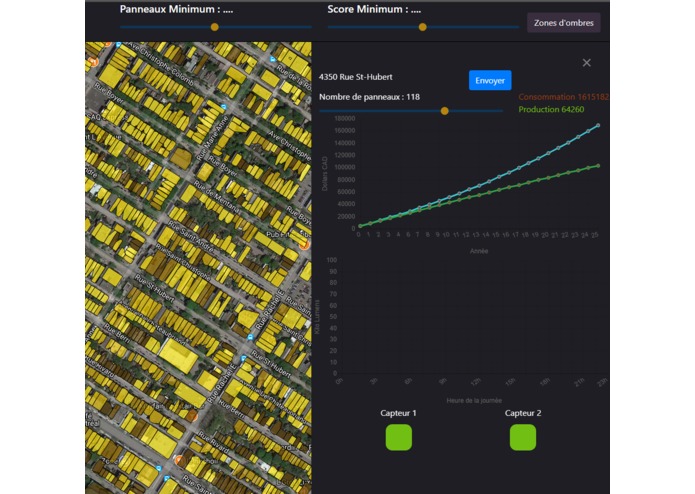
Task: Click the Rue de Mentana map label
Action: (x=217, y=197)
